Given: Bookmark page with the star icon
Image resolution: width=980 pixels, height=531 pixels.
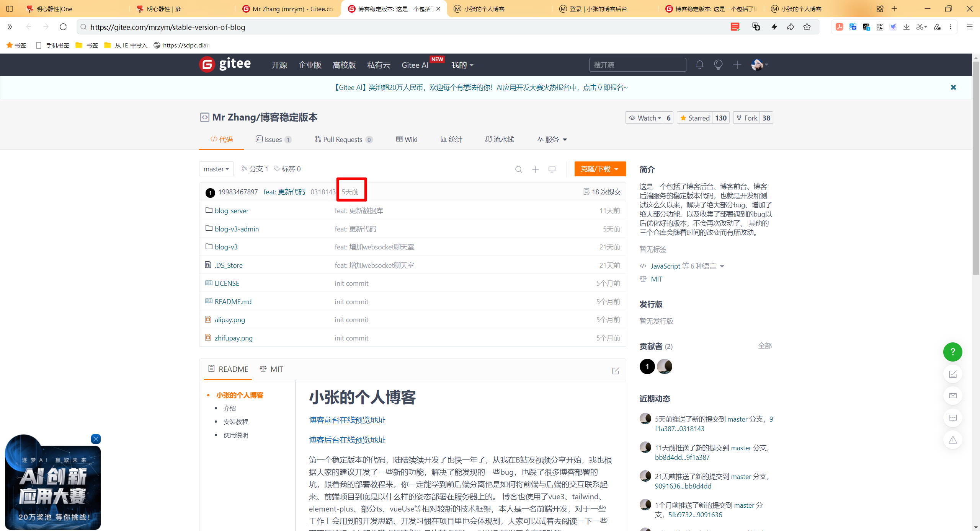Looking at the screenshot, I should (807, 27).
